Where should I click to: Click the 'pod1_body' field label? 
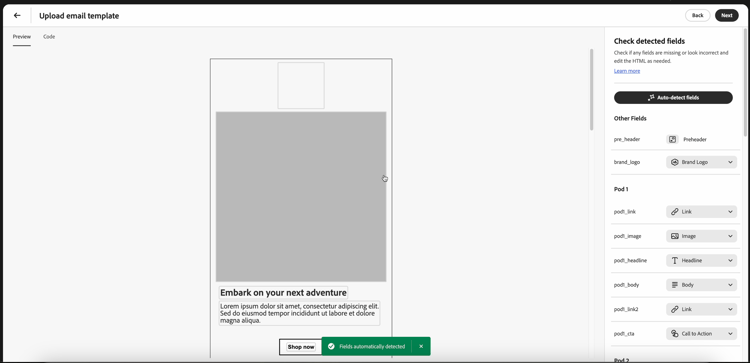pos(626,285)
